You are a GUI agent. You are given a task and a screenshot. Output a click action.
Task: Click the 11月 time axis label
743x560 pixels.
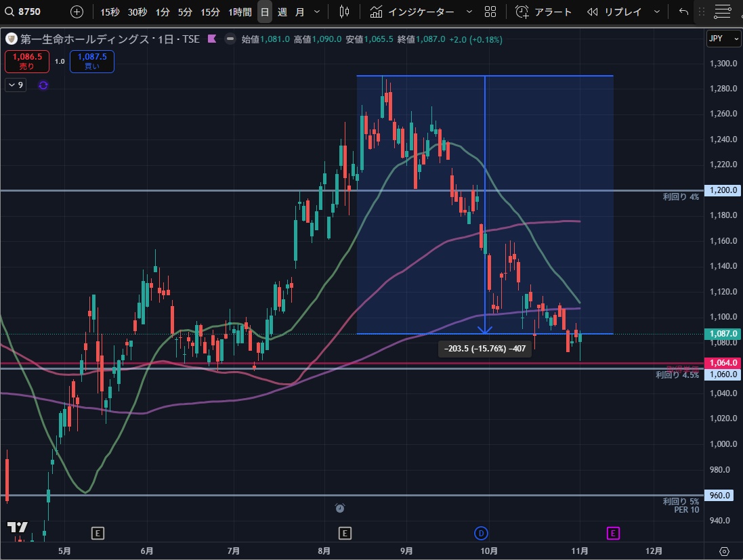coord(580,551)
